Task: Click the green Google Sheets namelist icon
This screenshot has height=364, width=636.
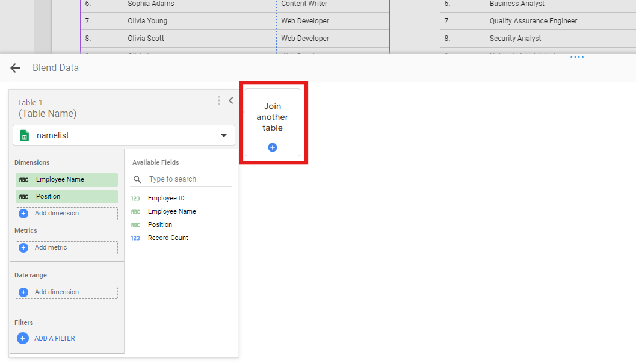Action: [x=25, y=135]
